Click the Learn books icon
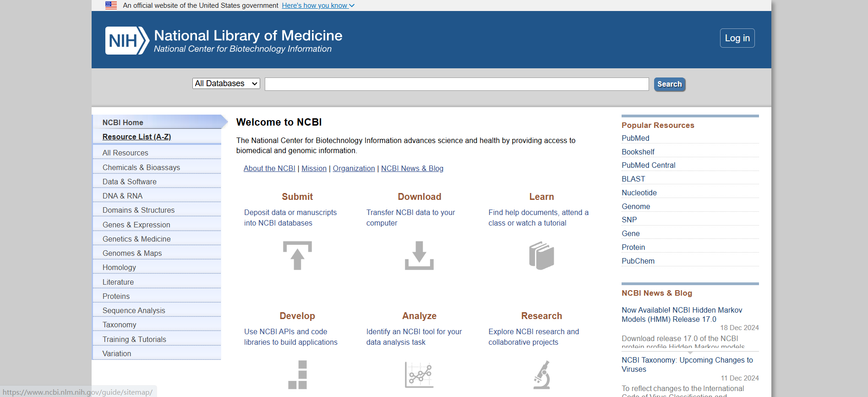Screen dimensions: 868x397 coord(541,255)
